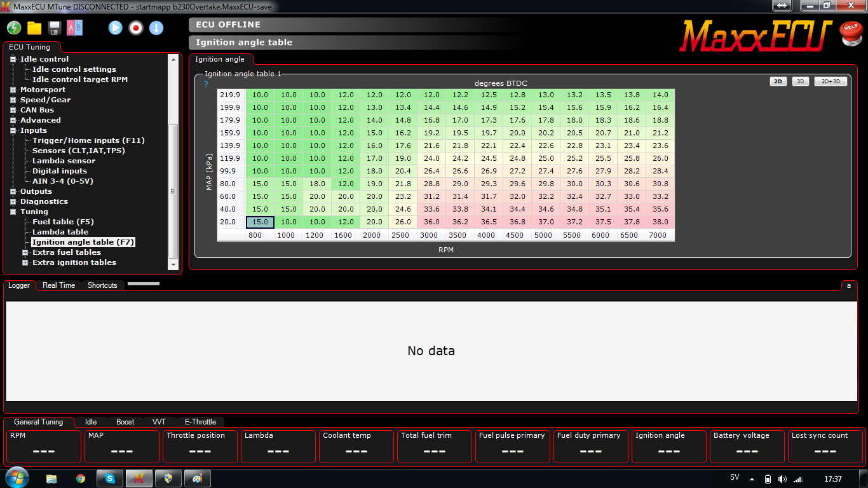Click the blue play log button
Image resolution: width=868 pixels, height=488 pixels.
pos(116,28)
